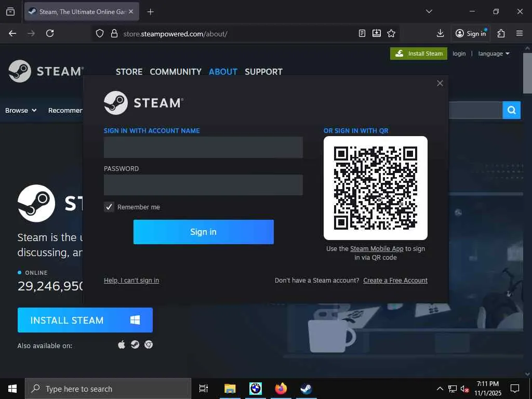Click the Firefox back arrow
Screen dimensions: 532x399
tap(12, 33)
